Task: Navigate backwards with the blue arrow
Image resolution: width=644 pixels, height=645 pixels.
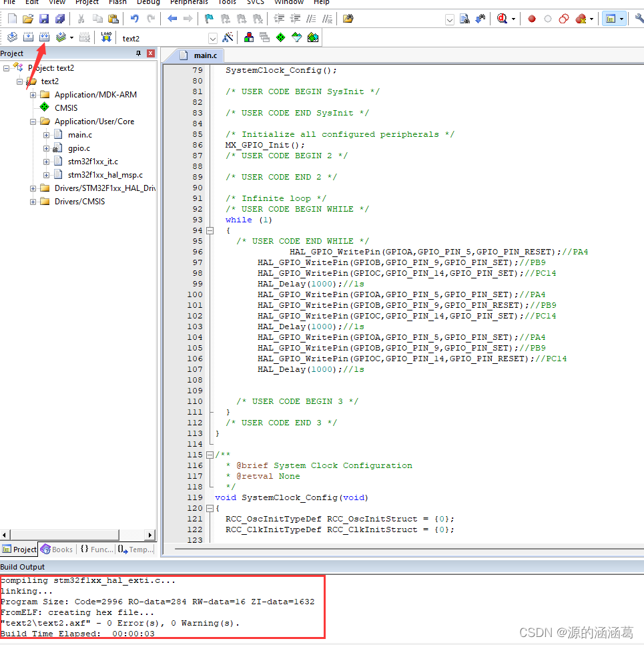Action: pyautogui.click(x=172, y=19)
